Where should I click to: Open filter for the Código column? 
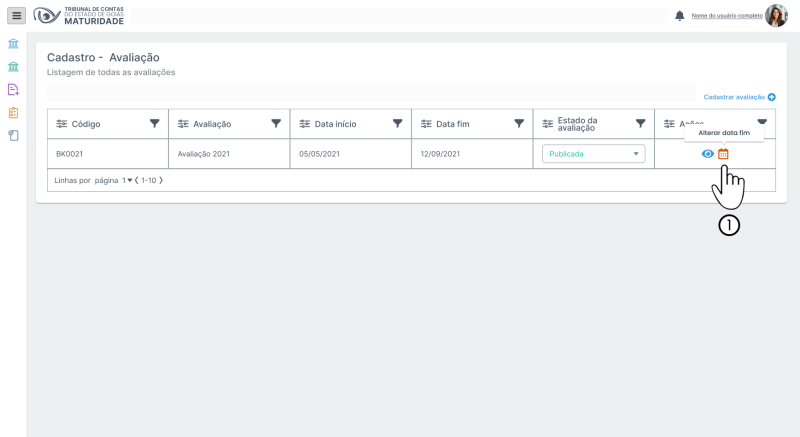(x=154, y=123)
